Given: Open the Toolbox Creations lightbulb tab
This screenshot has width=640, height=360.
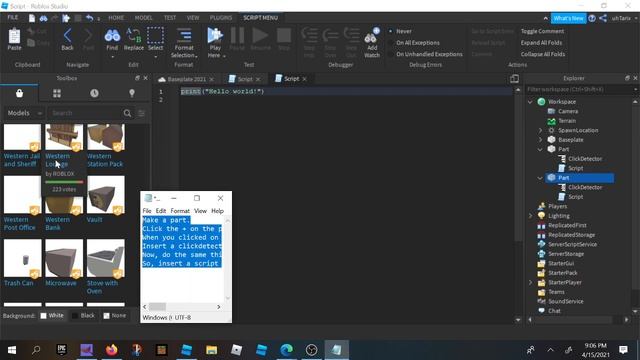Looking at the screenshot, I should [132, 93].
